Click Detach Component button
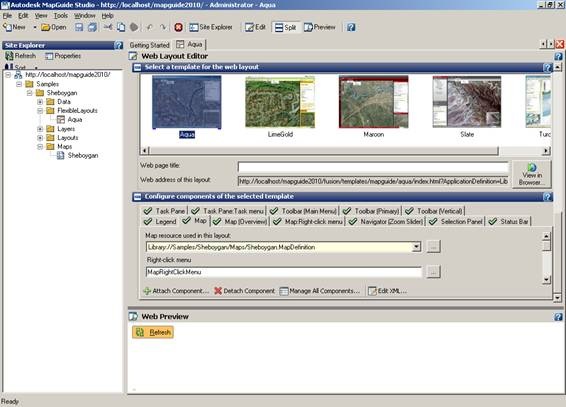 [244, 291]
